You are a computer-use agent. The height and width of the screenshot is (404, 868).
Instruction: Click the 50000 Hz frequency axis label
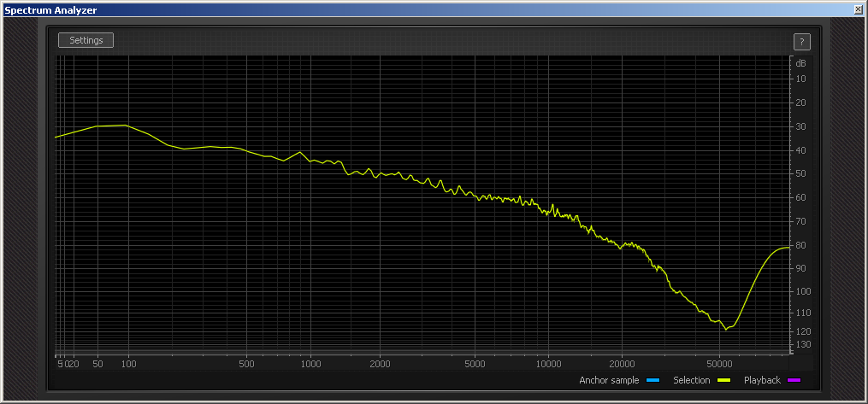tap(719, 364)
